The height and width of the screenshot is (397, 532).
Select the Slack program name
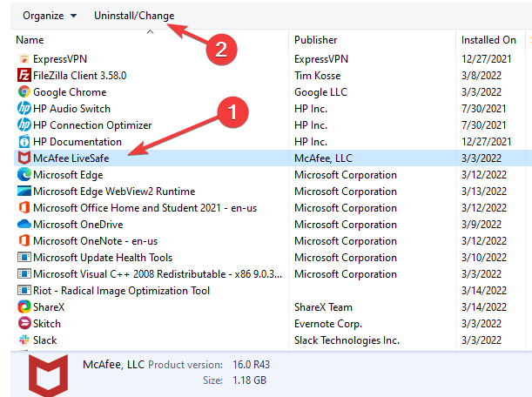click(x=44, y=340)
